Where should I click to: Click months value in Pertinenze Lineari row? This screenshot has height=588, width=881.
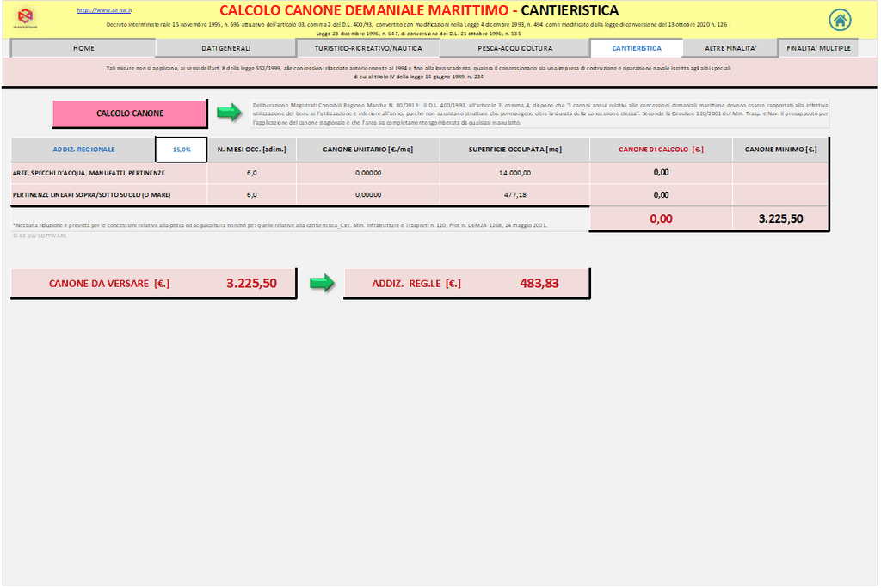[x=251, y=195]
